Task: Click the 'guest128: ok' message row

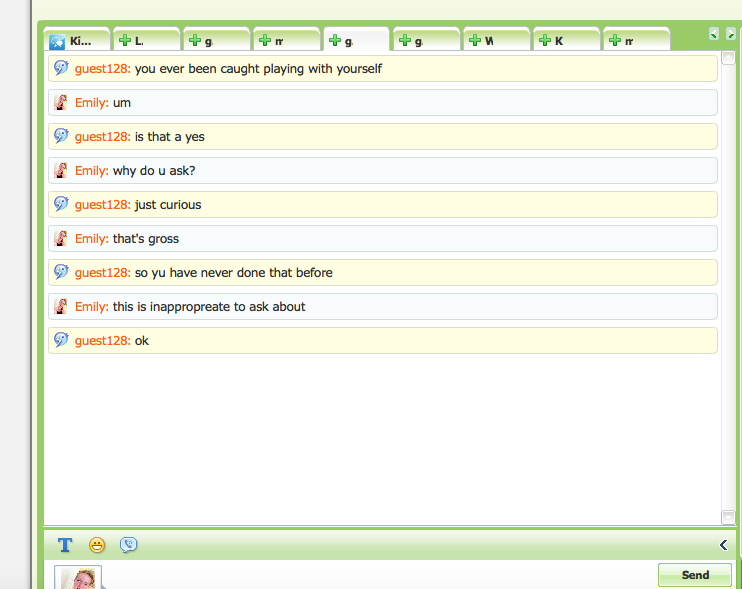Action: click(x=383, y=341)
